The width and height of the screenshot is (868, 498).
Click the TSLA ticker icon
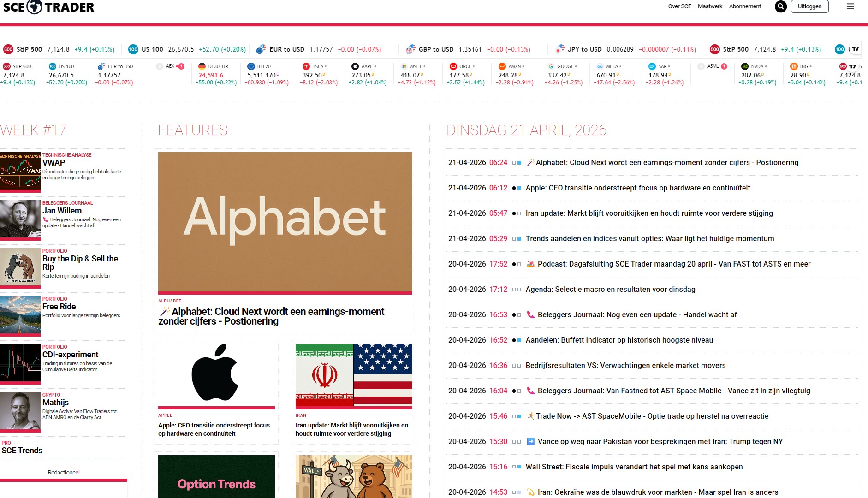[x=306, y=66]
